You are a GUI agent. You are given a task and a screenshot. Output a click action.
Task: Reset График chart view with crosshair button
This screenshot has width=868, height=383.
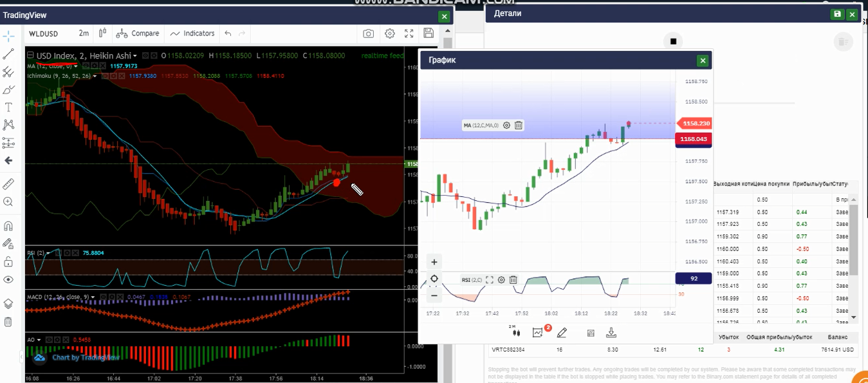[434, 279]
